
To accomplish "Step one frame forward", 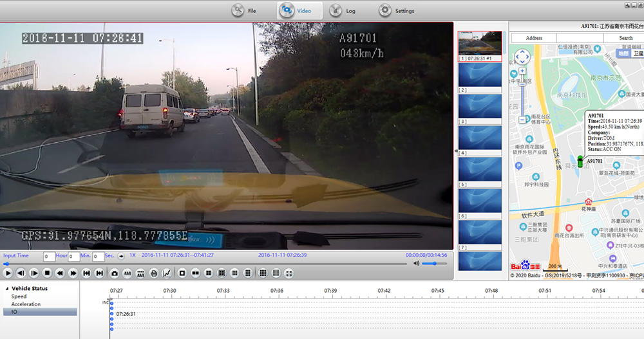I will 33,273.
